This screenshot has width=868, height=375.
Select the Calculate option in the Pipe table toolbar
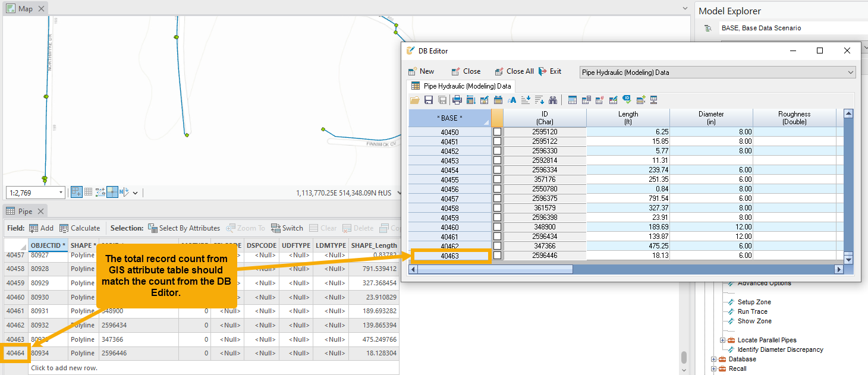(x=80, y=228)
